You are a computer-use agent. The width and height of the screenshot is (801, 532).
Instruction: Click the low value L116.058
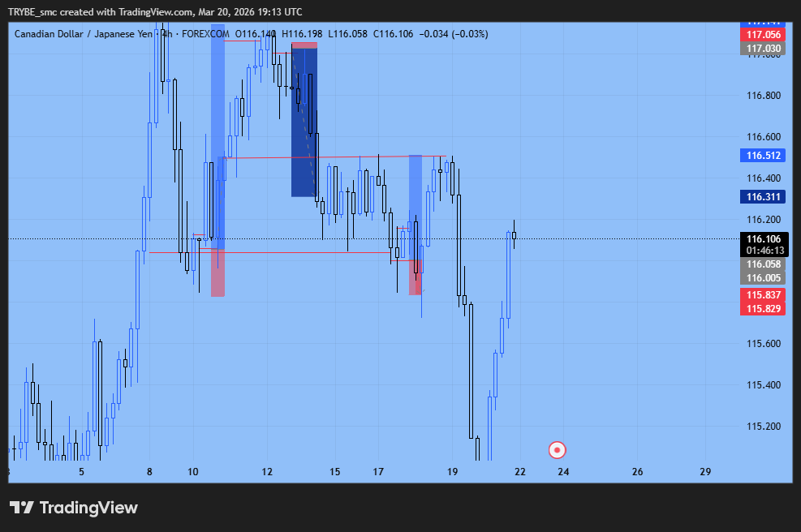347,34
